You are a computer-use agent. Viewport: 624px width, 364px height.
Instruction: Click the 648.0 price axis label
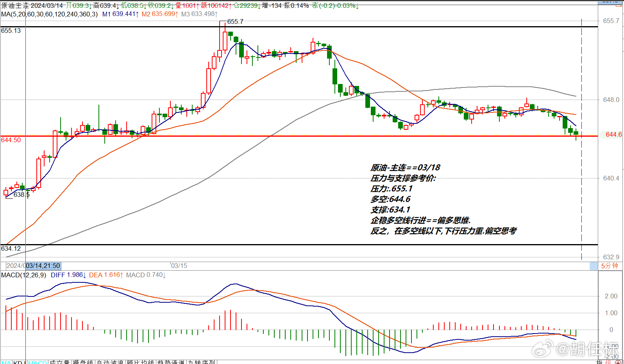(x=611, y=100)
